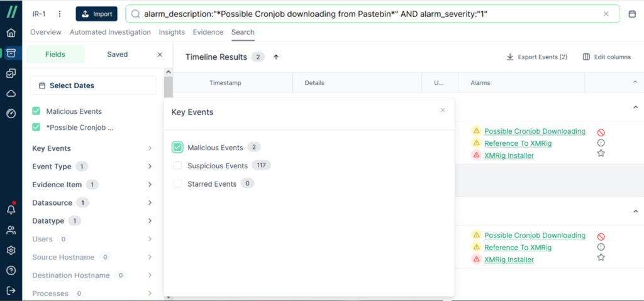
Task: Click the help question mark icon
Action: click(x=11, y=270)
